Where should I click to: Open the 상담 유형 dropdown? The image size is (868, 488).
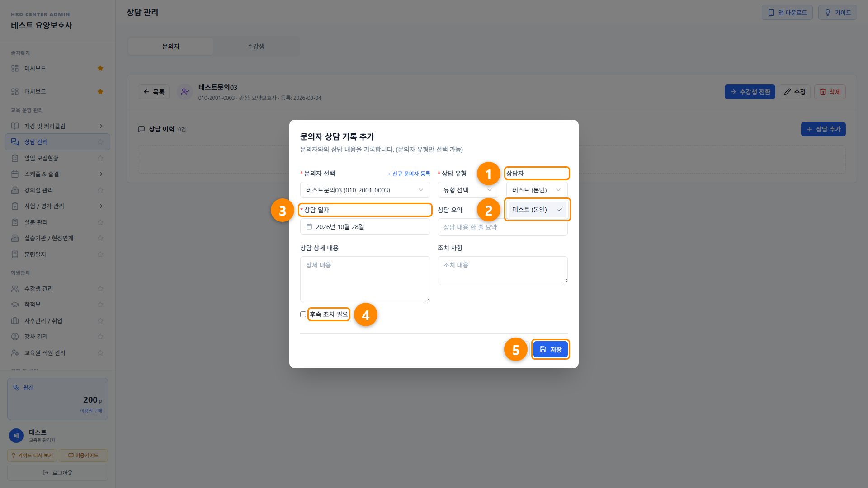468,190
